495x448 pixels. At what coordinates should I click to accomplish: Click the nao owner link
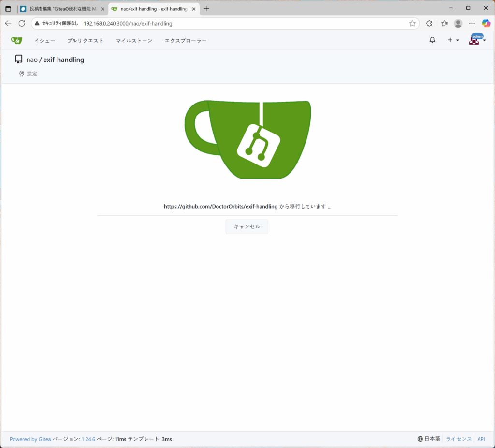(x=32, y=60)
